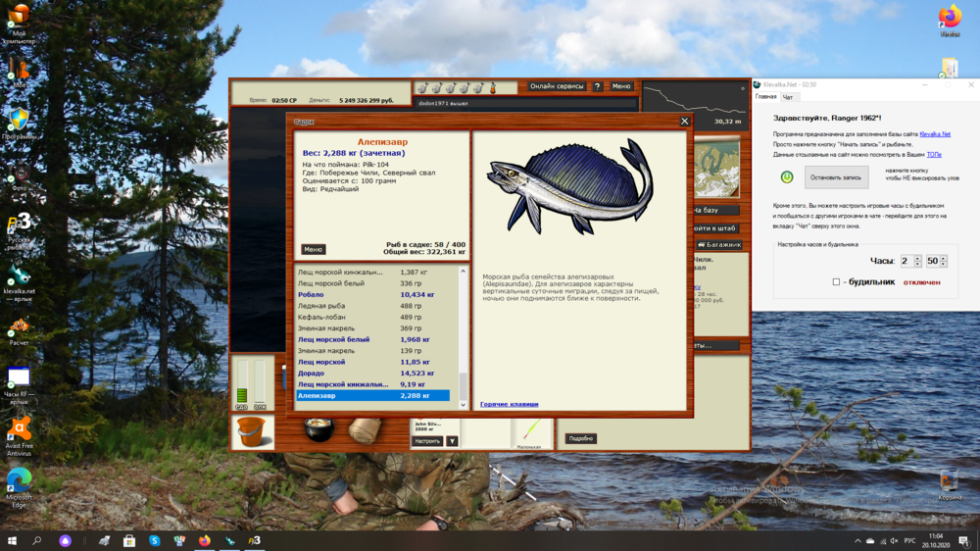Click the fish list scroll-down arrow
The height and width of the screenshot is (551, 980).
(x=464, y=405)
